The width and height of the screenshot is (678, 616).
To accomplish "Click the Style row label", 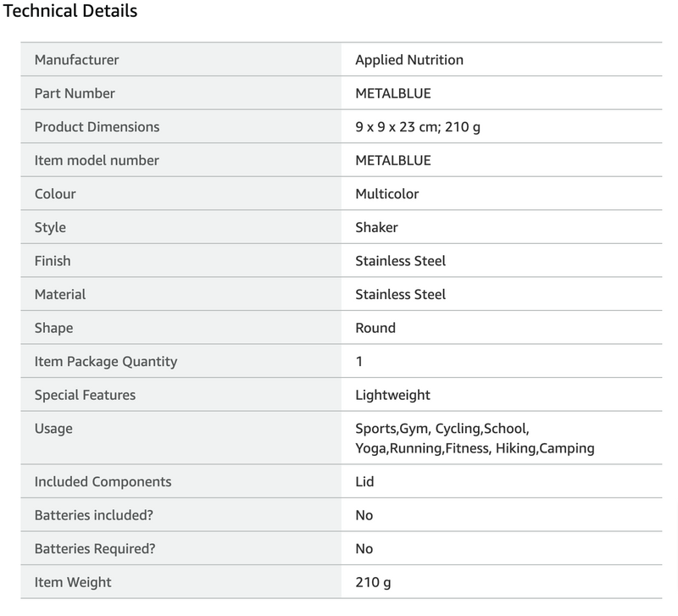I will tap(50, 227).
